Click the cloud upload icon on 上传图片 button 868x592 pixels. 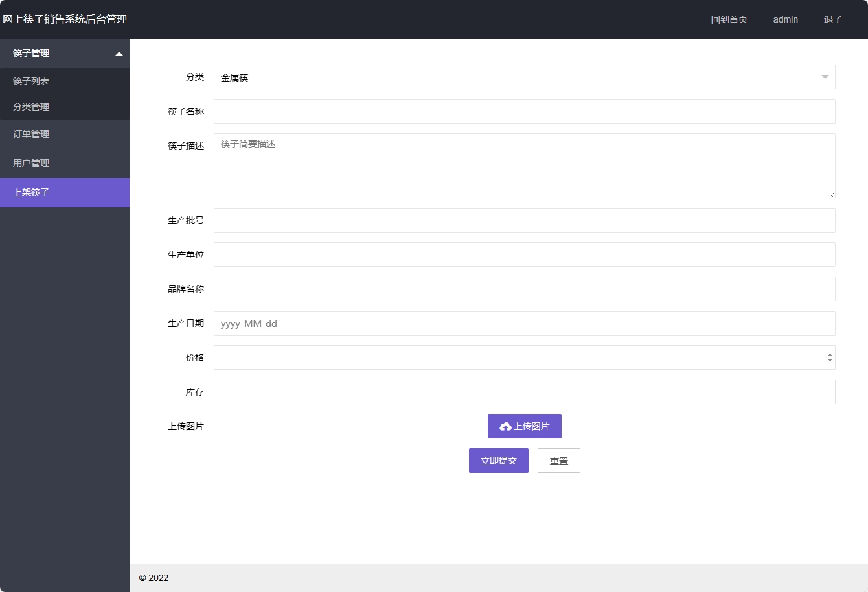tap(507, 426)
